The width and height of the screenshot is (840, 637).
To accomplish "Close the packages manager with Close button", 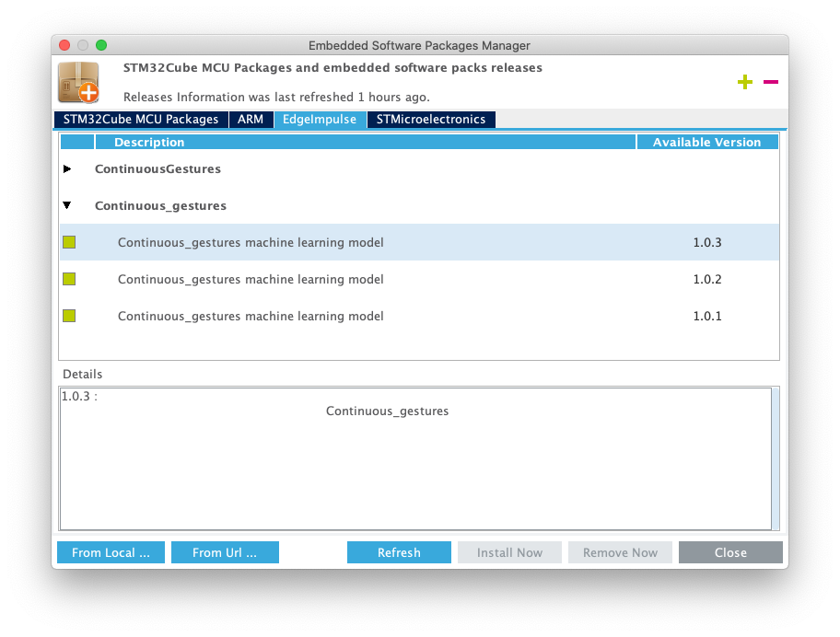I will pos(730,552).
